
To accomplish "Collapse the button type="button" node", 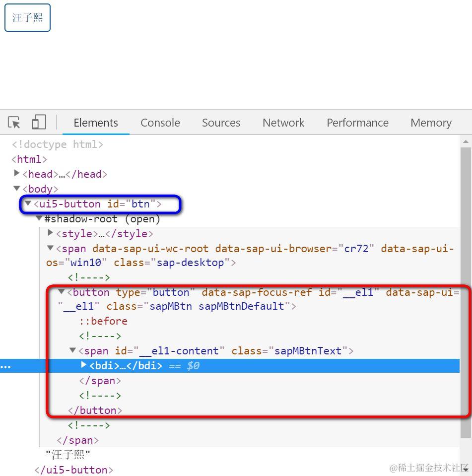I will pos(62,291).
